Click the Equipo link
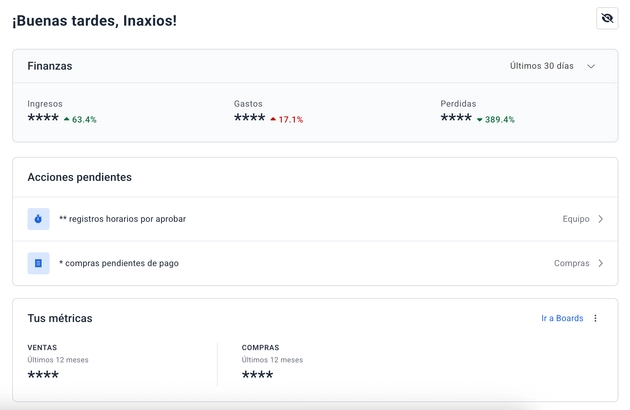This screenshot has height=410, width=630. point(576,219)
